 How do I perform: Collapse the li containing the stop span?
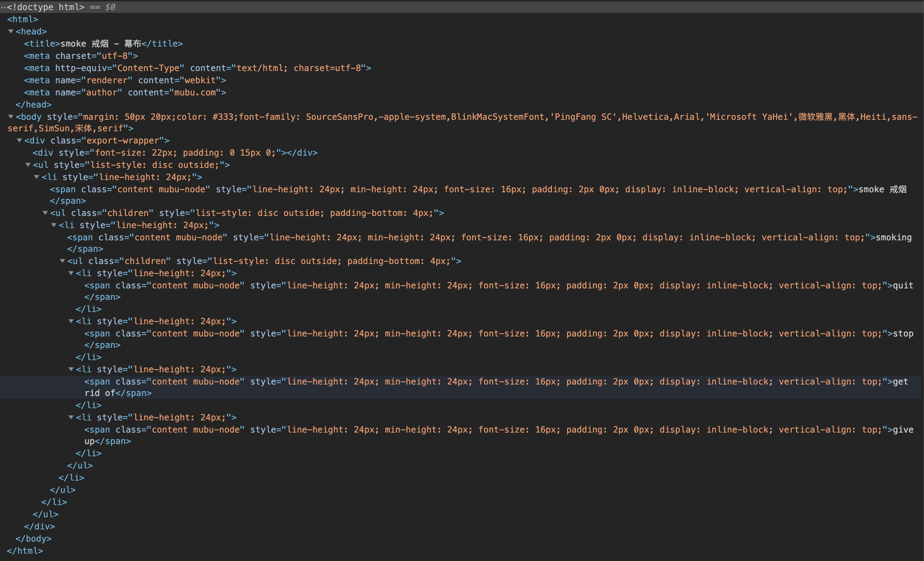coord(71,321)
